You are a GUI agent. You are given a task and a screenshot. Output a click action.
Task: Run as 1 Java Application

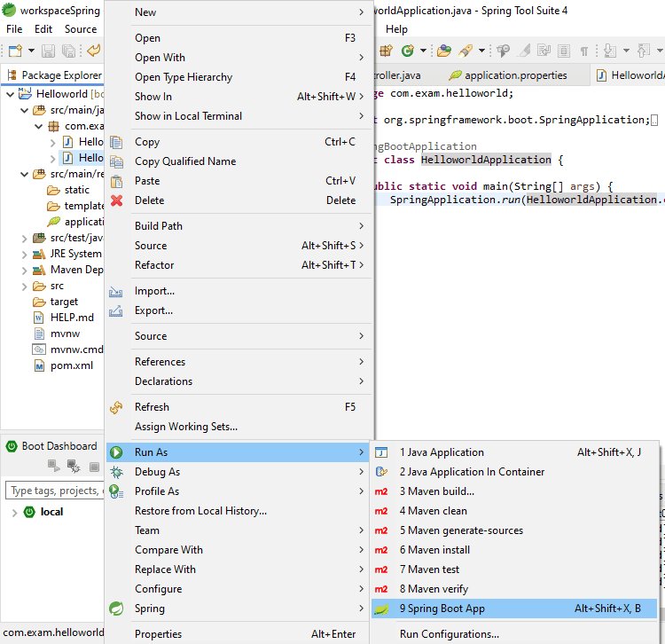(x=514, y=452)
